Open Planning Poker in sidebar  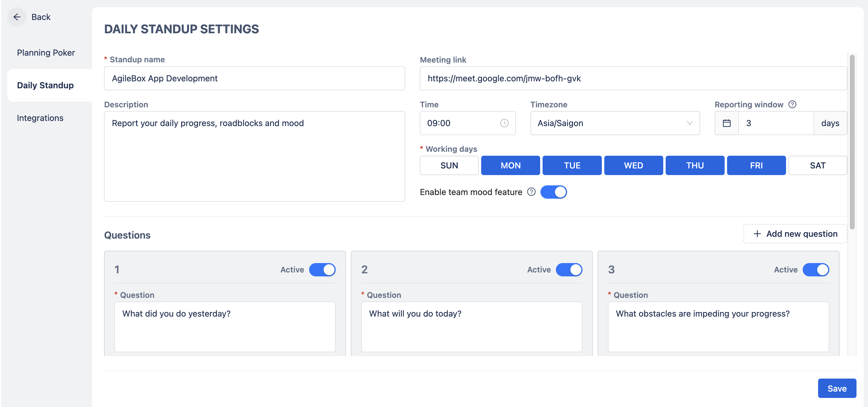pos(46,53)
